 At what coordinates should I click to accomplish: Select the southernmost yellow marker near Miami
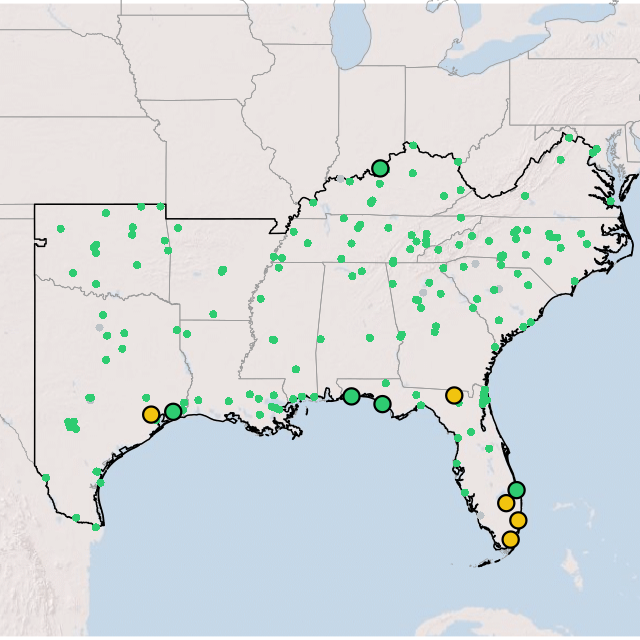coord(511,540)
